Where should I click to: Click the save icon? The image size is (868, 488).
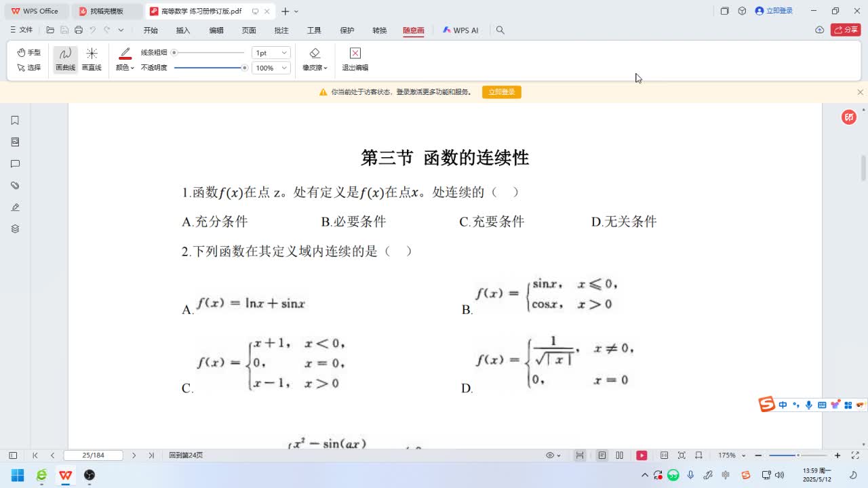pos(64,30)
